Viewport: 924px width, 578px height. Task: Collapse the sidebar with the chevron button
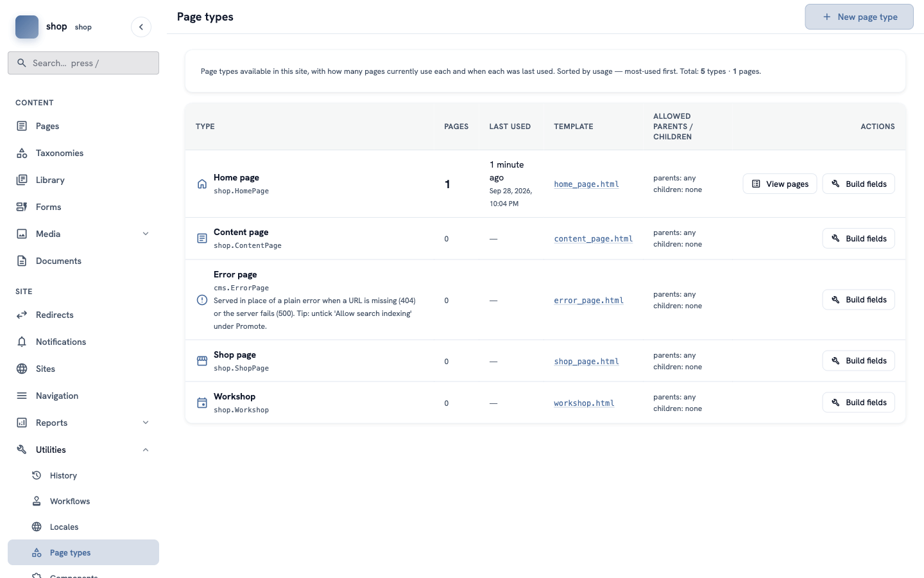pyautogui.click(x=141, y=27)
